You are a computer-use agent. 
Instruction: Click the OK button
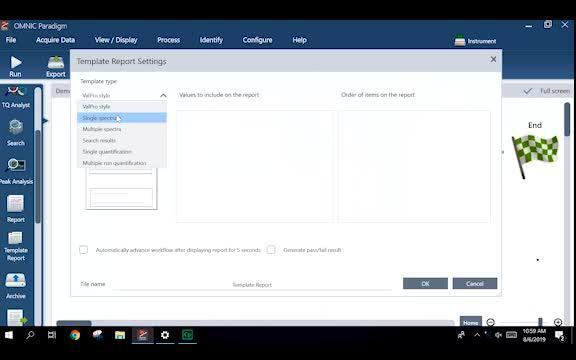pyautogui.click(x=425, y=284)
